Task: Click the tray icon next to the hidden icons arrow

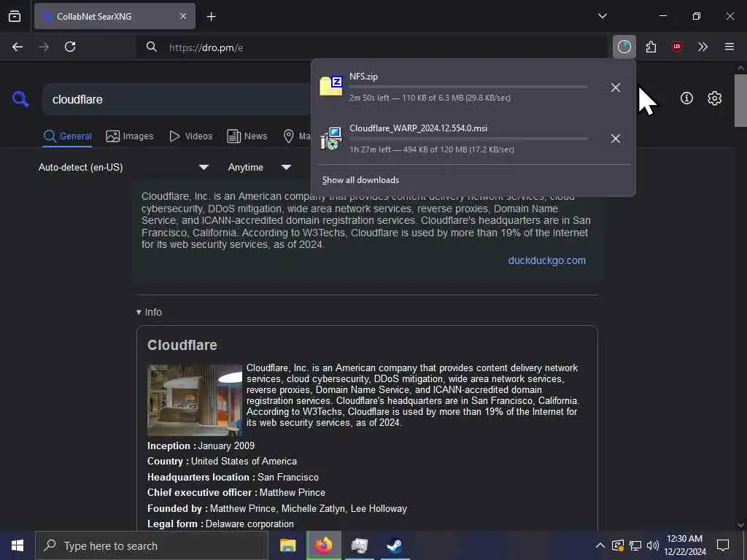Action: [618, 545]
